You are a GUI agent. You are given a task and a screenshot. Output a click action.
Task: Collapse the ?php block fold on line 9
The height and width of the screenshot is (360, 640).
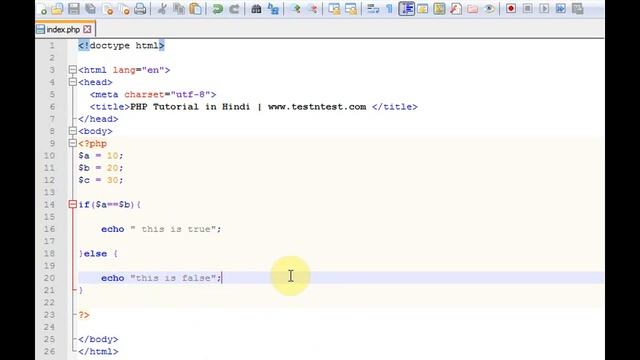(73, 143)
